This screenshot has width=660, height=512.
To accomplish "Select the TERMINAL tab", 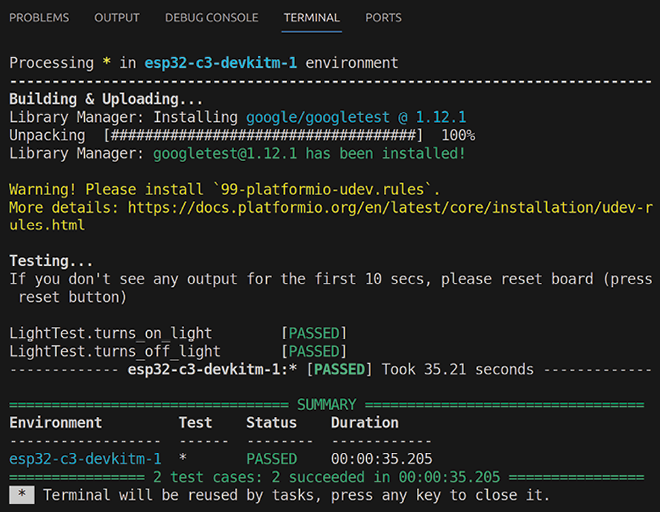I will (311, 18).
